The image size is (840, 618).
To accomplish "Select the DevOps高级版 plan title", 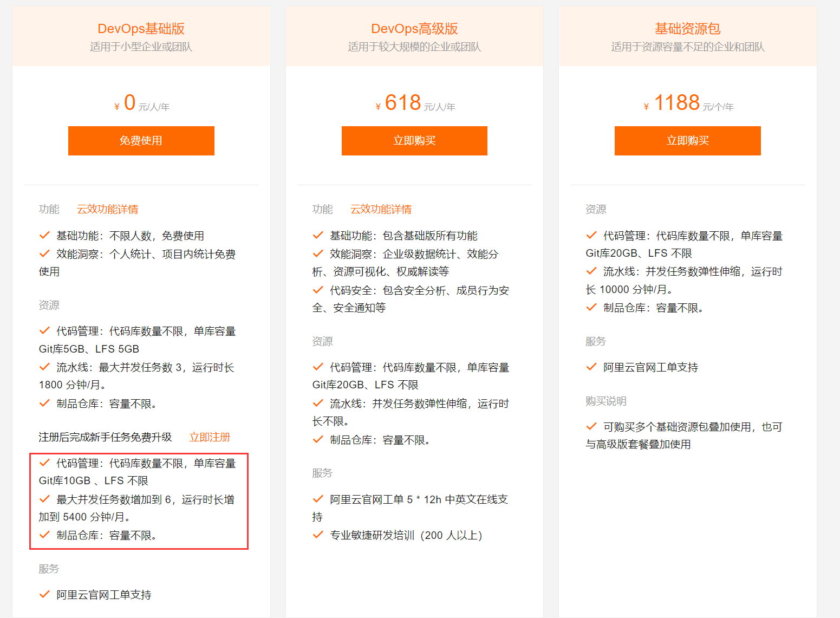I will [414, 29].
